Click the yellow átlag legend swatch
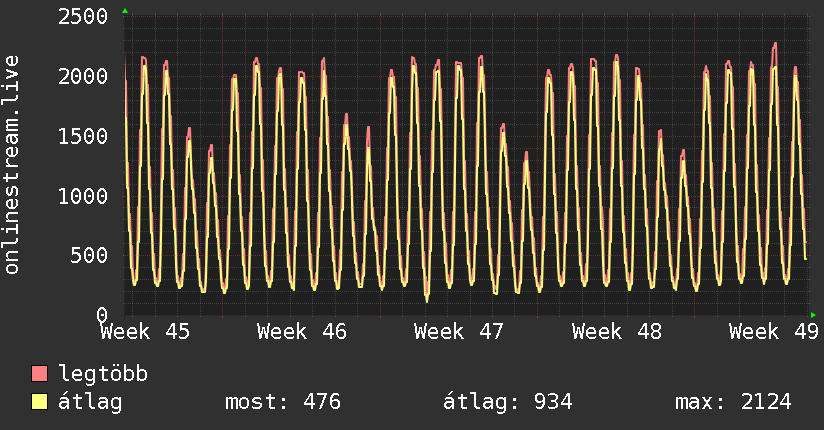824x430 pixels. point(39,402)
